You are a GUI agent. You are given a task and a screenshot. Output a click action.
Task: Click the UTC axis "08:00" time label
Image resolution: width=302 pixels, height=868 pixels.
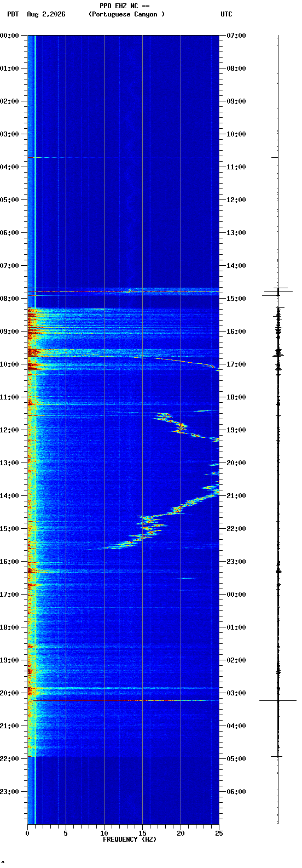[x=236, y=68]
